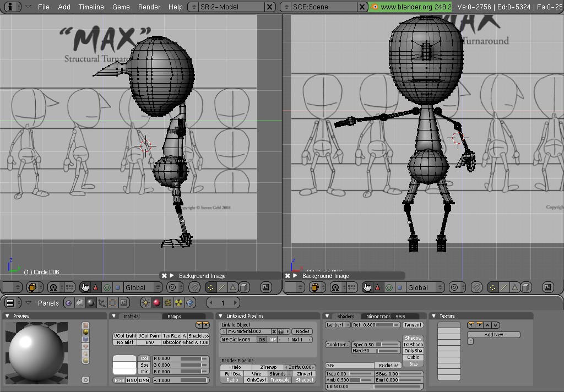The image size is (564, 392).
Task: Open the Timeline menu
Action: (91, 7)
